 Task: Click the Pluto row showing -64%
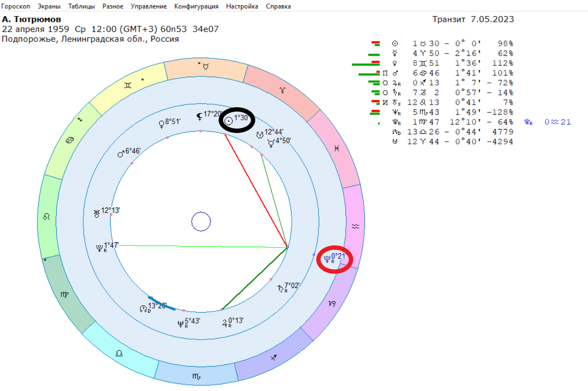click(x=446, y=122)
